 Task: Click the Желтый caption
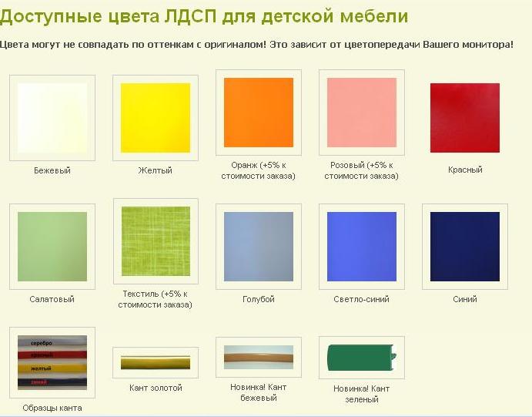[x=155, y=170]
